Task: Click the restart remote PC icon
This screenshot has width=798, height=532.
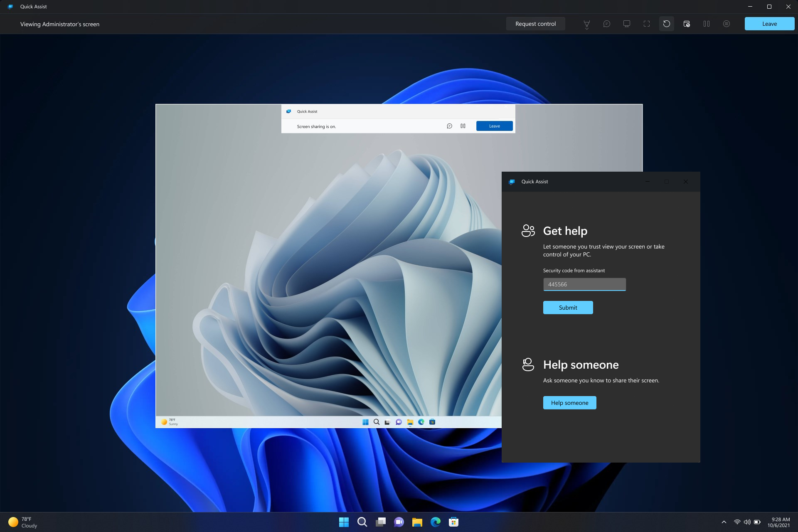Action: click(666, 24)
